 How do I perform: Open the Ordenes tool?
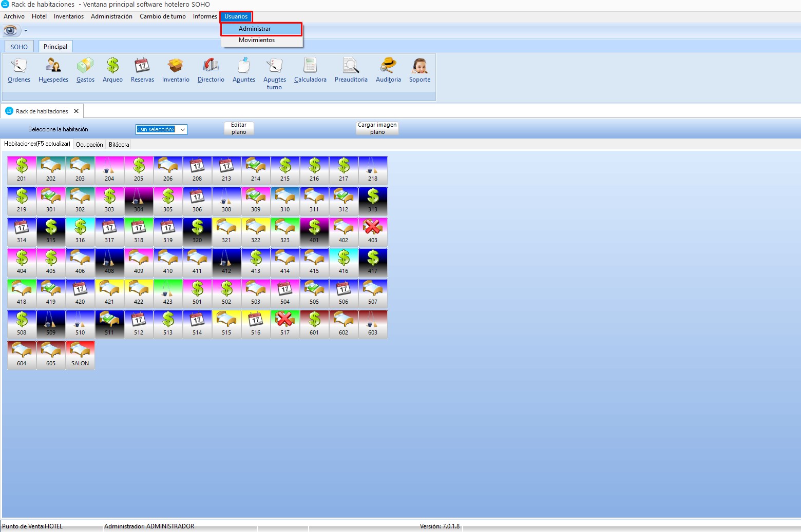coord(19,70)
